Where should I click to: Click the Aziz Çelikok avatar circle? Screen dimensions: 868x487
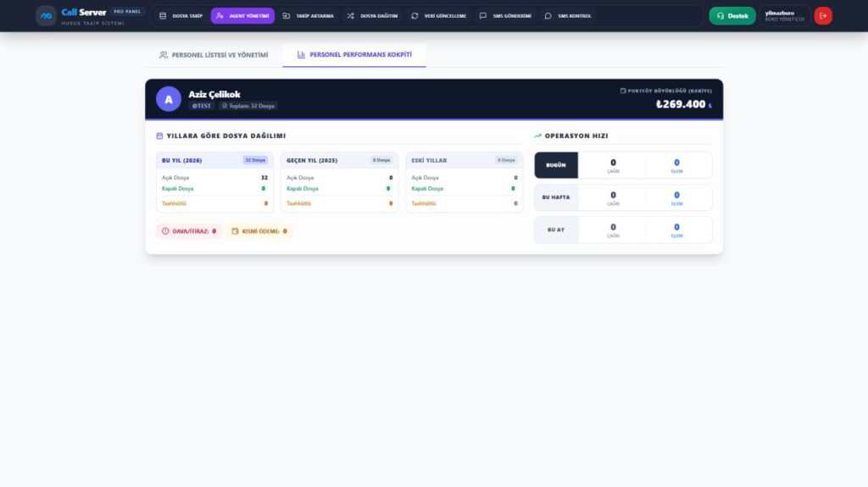click(x=169, y=99)
